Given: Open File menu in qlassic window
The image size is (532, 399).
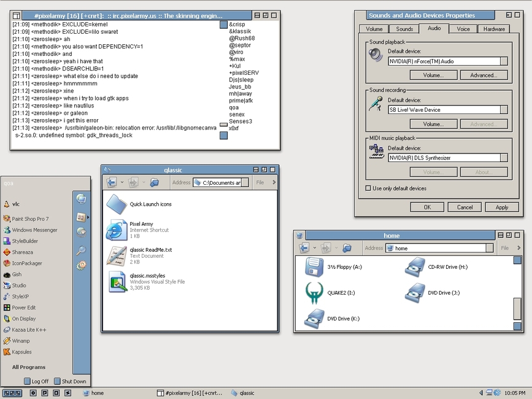Looking at the screenshot, I should click(x=260, y=182).
